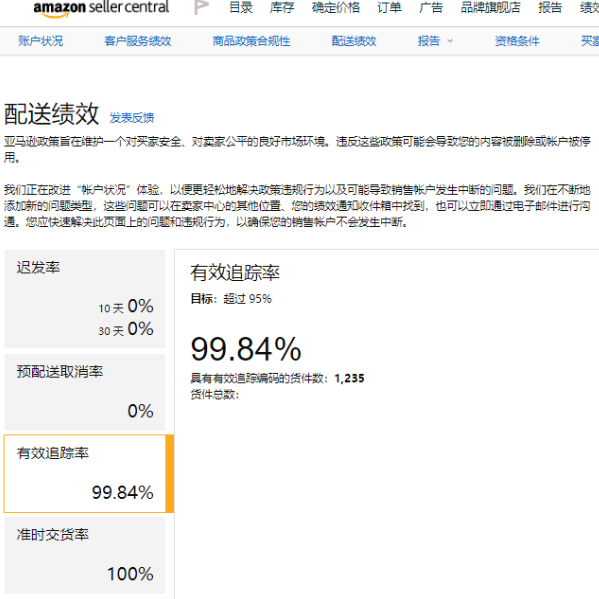Expand the 报告 dropdown chevron
This screenshot has height=599, width=599.
click(x=450, y=41)
